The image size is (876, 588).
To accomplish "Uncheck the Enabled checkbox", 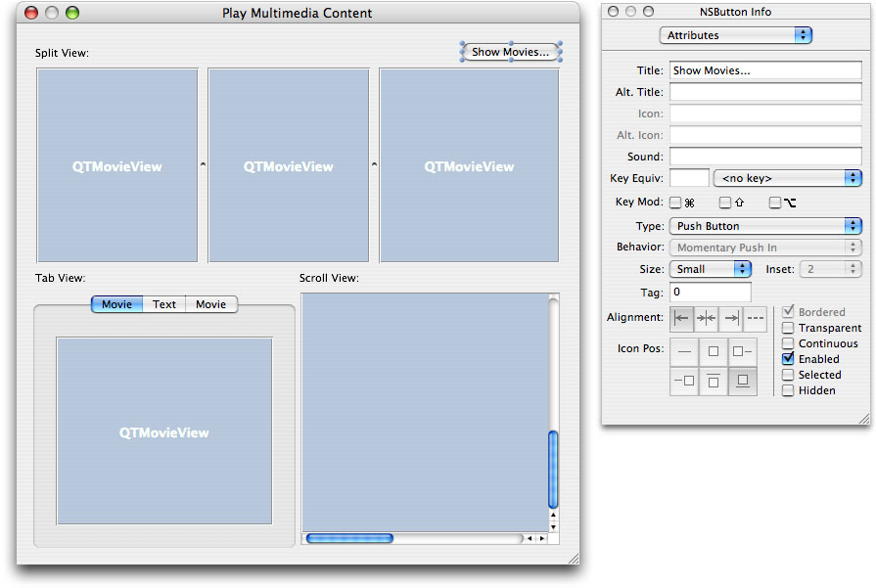I will tap(788, 359).
